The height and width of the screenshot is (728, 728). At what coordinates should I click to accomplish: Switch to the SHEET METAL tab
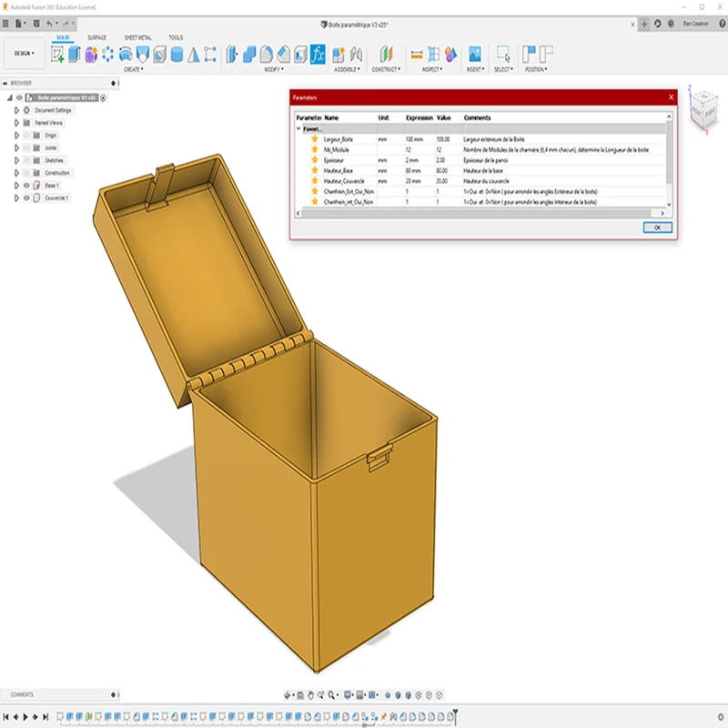pyautogui.click(x=137, y=37)
